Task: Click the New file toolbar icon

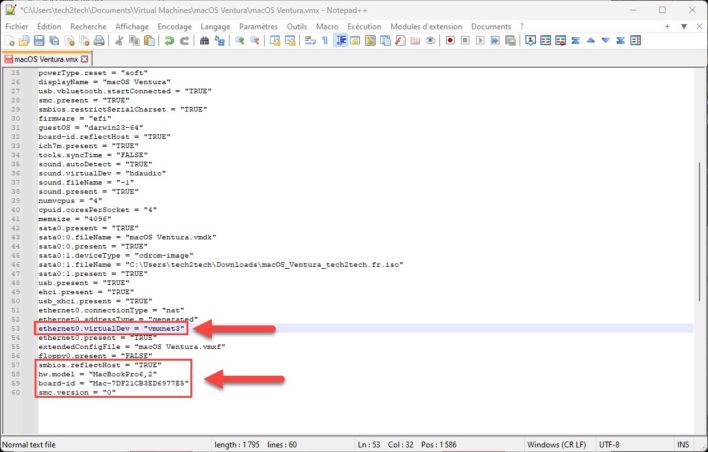Action: (x=8, y=41)
